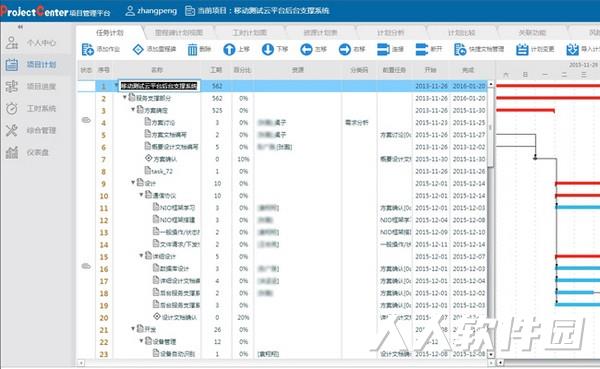Collapse the row 3 方案确定 node
Image resolution: width=600 pixels, height=369 pixels.
tap(133, 110)
